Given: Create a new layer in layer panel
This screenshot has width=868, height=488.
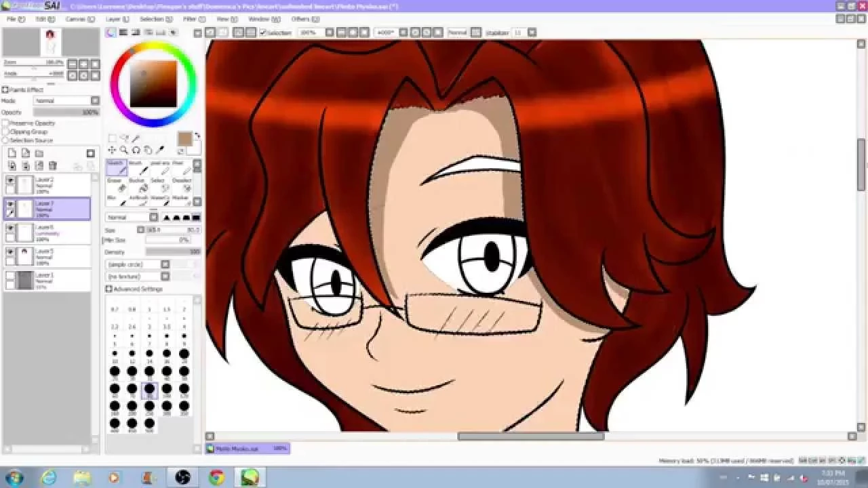Looking at the screenshot, I should [x=12, y=153].
